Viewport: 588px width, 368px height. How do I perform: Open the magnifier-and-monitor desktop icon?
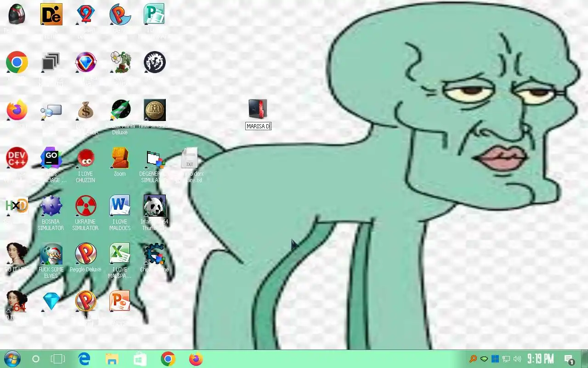[51, 111]
